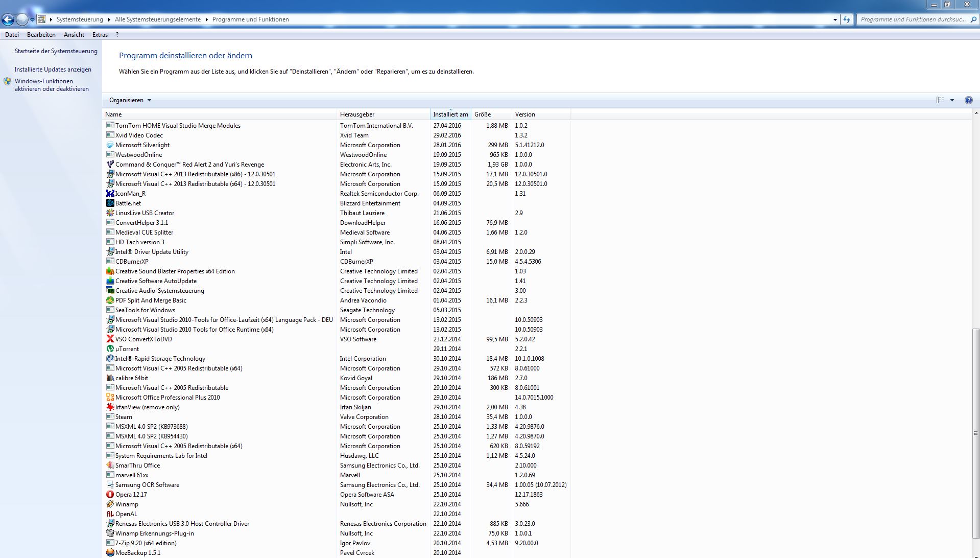
Task: Open the help button in the toolbar
Action: pyautogui.click(x=968, y=100)
